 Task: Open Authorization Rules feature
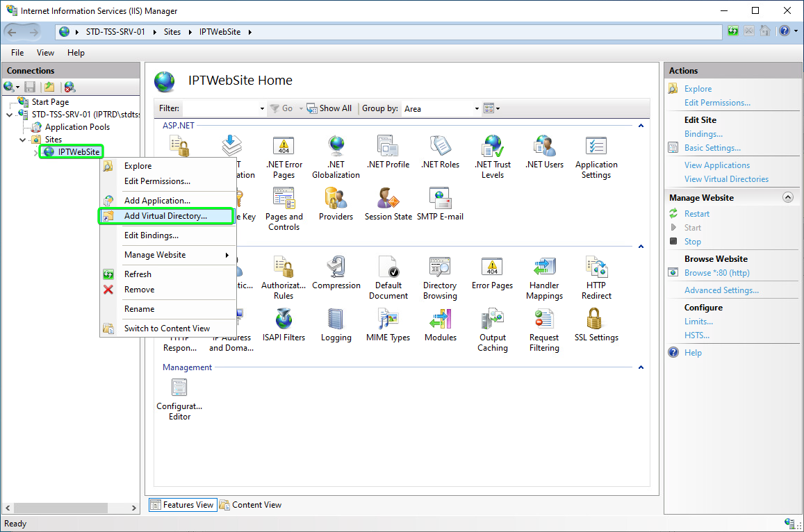tap(284, 279)
